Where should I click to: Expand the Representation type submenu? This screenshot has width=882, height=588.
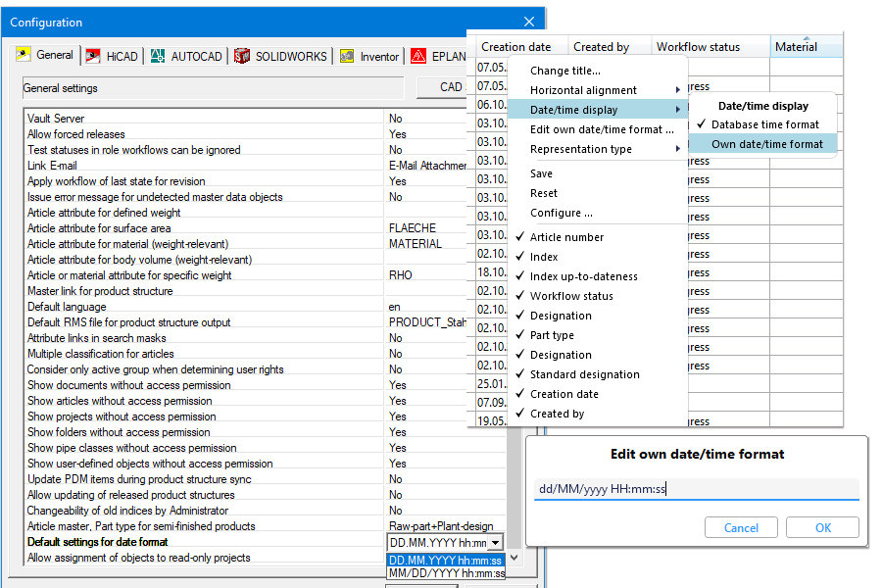click(x=598, y=149)
